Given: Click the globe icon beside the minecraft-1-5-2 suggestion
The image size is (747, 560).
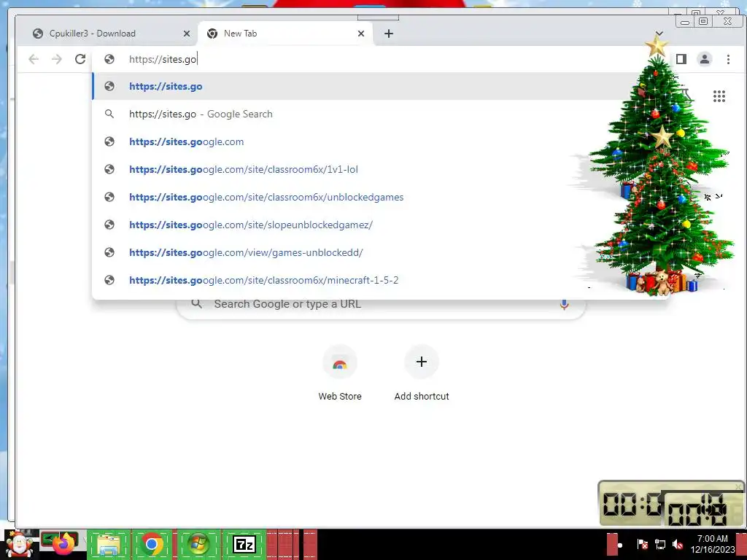Looking at the screenshot, I should [x=109, y=280].
